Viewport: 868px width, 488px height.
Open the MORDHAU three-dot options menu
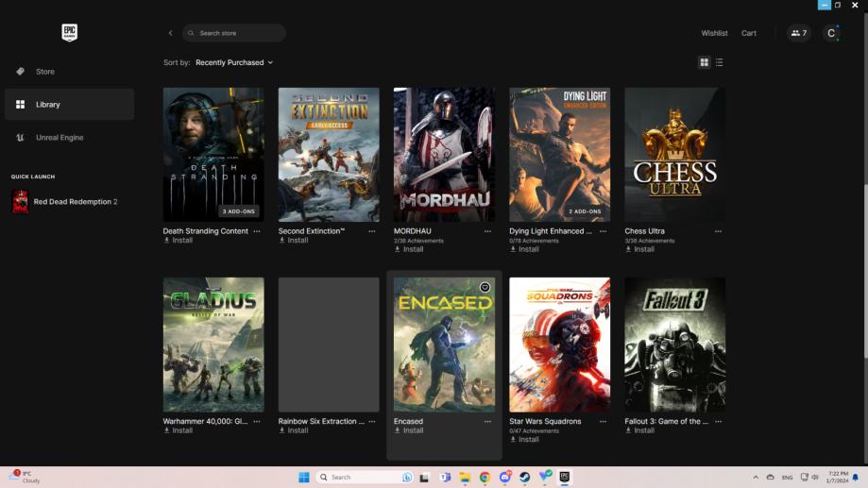coord(487,231)
